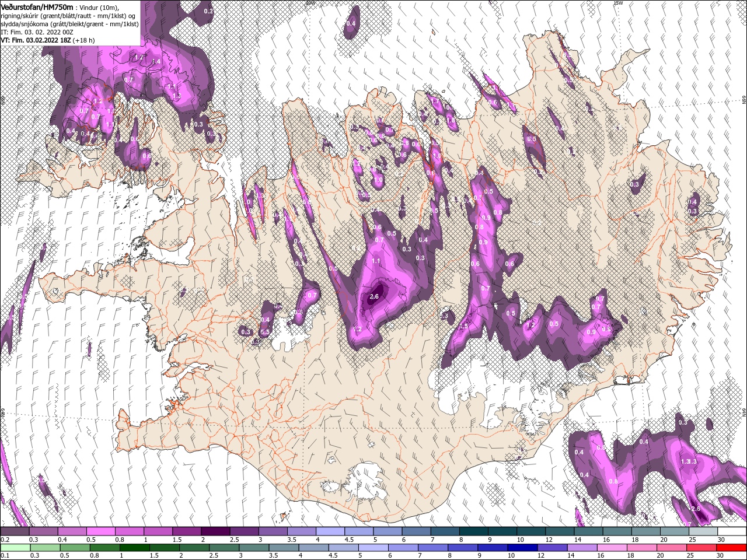This screenshot has height=560, width=747.
Task: Pick the snow-scale swatch starting at 2.5
Action: (x=244, y=531)
